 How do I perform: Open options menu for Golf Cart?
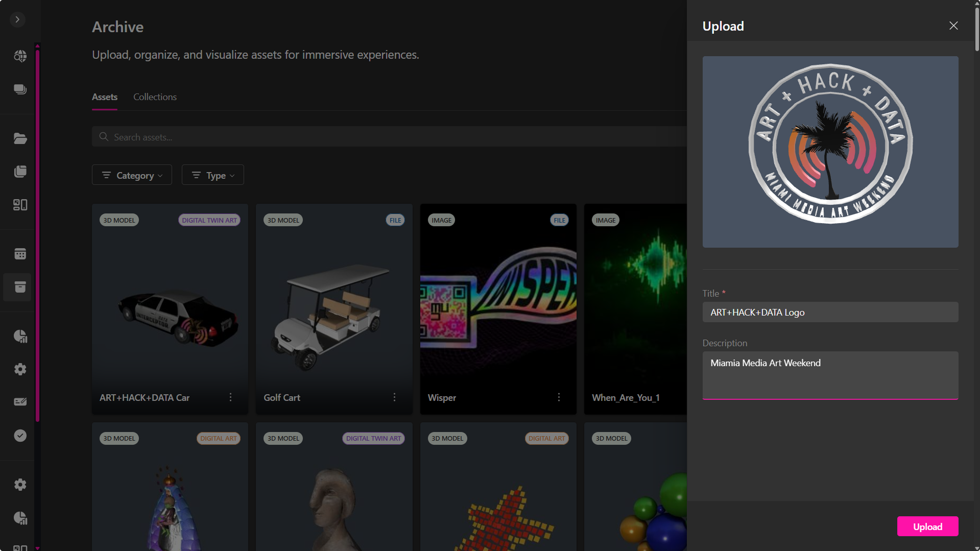coord(394,397)
